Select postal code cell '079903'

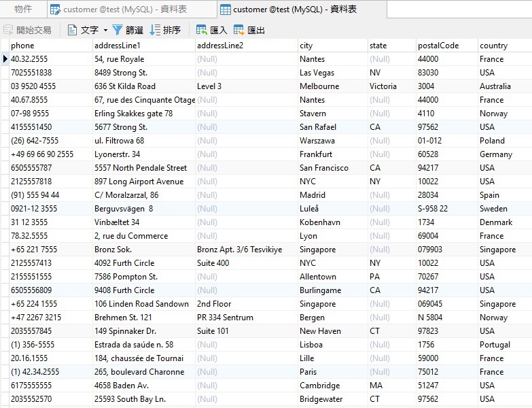[x=447, y=250]
